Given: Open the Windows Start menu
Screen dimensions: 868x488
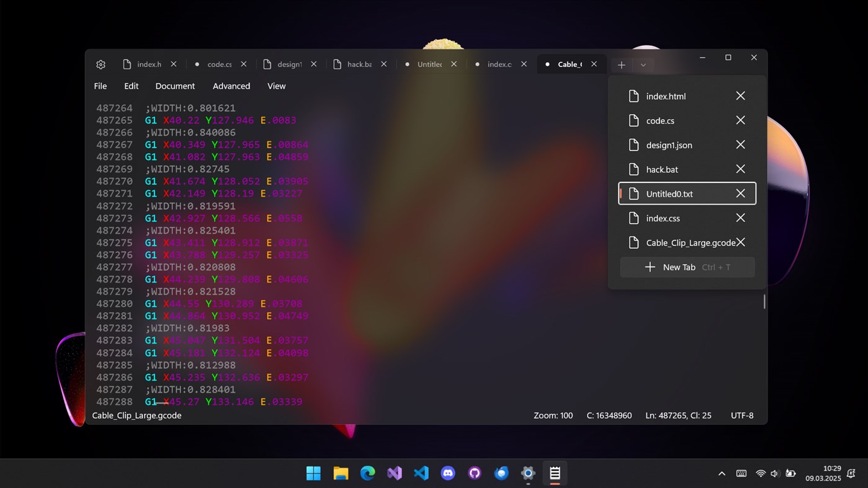Looking at the screenshot, I should click(x=313, y=474).
